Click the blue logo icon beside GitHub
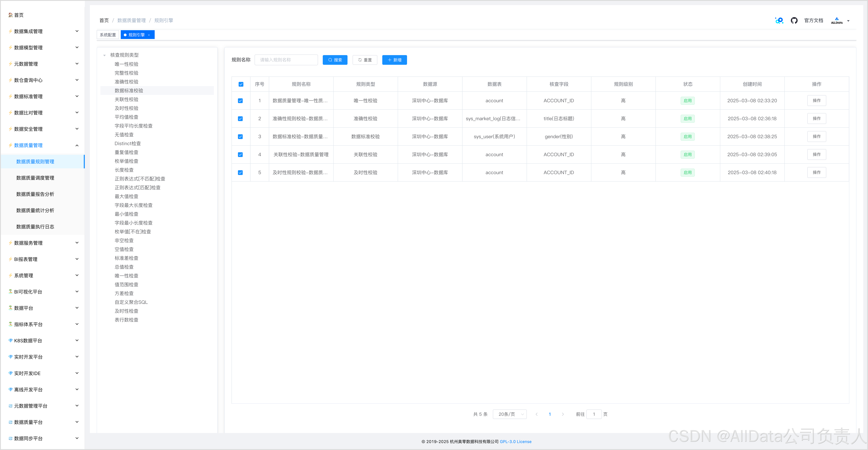The image size is (868, 450). pyautogui.click(x=779, y=21)
